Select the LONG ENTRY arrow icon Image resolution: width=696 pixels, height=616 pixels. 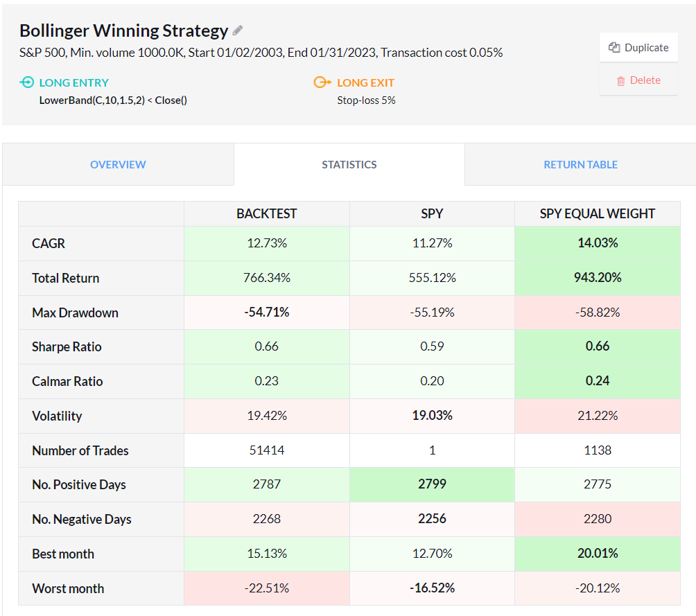click(26, 82)
